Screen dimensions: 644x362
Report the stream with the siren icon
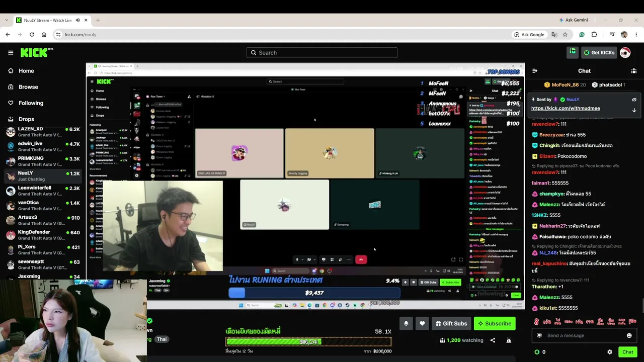(509, 340)
